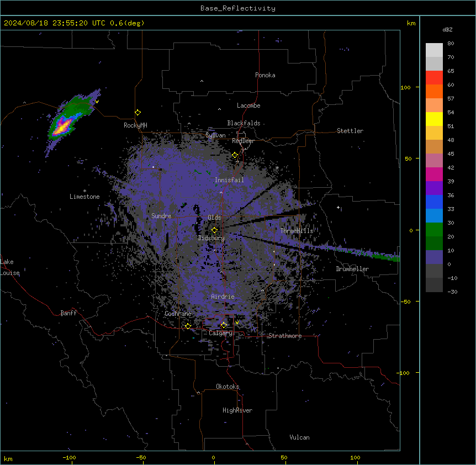Click the ThreeHills label

tap(297, 231)
